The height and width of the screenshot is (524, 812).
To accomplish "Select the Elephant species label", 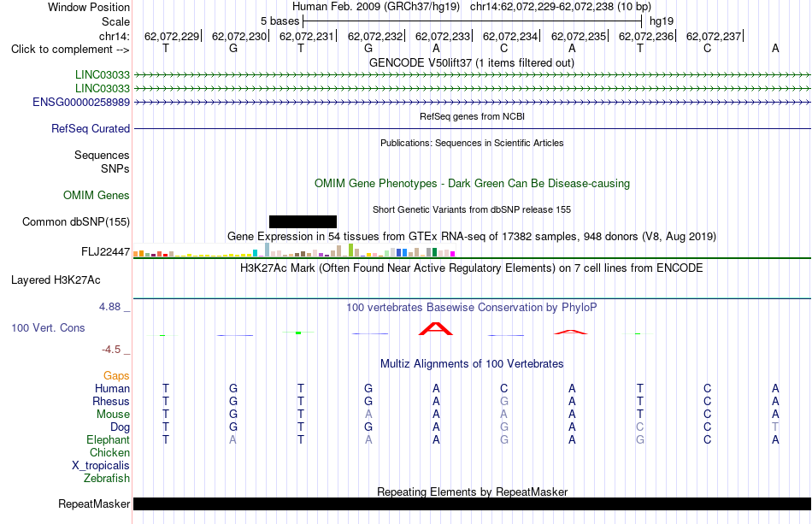I will (x=109, y=439).
